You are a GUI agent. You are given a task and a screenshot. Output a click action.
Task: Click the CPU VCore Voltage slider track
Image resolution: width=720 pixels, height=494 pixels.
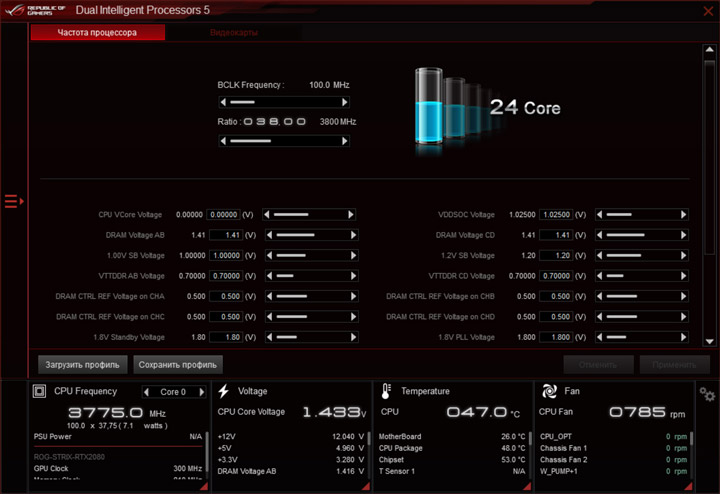309,214
